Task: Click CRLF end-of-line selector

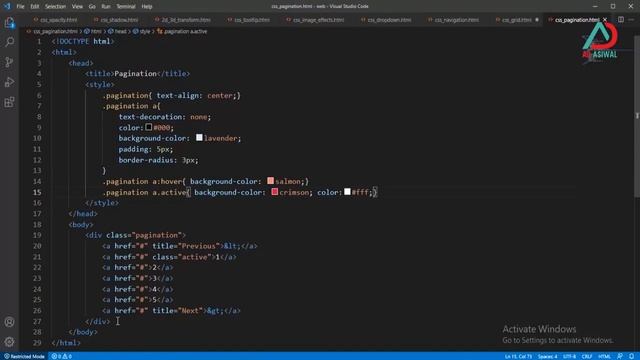Action: click(x=587, y=356)
